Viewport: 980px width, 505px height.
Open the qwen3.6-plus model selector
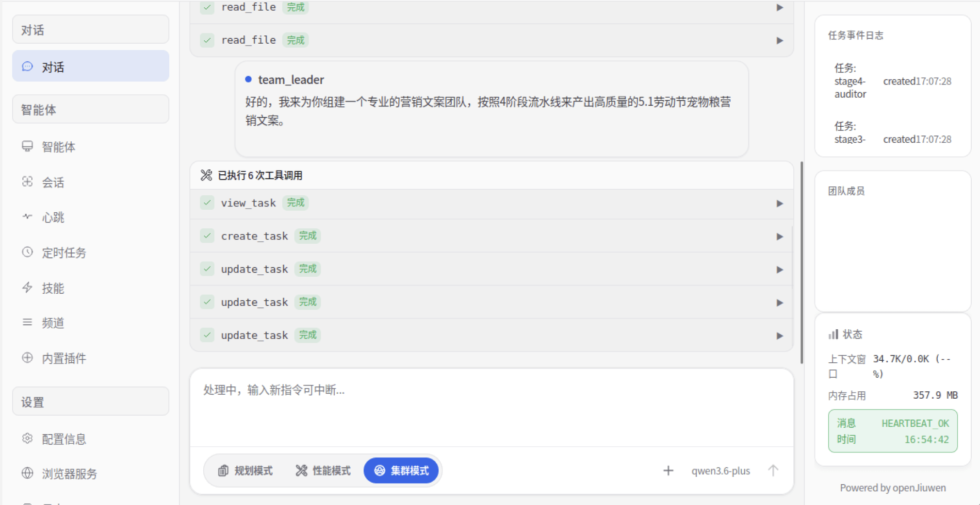pyautogui.click(x=720, y=471)
